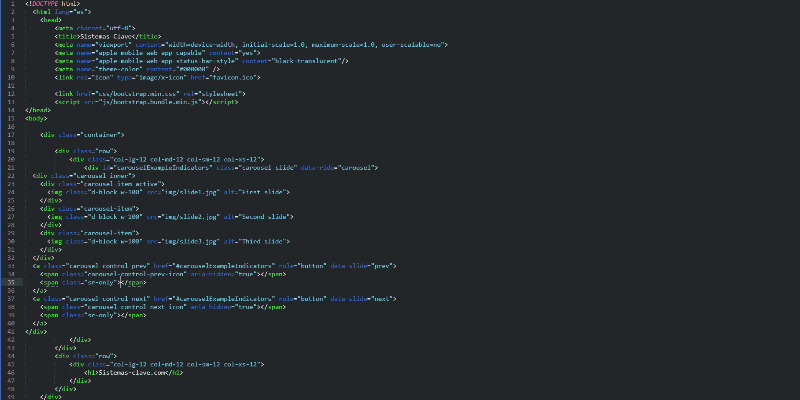This screenshot has width=800, height=400.
Task: Click the 'carousel-control-next-icon' span class value
Action: [134, 307]
